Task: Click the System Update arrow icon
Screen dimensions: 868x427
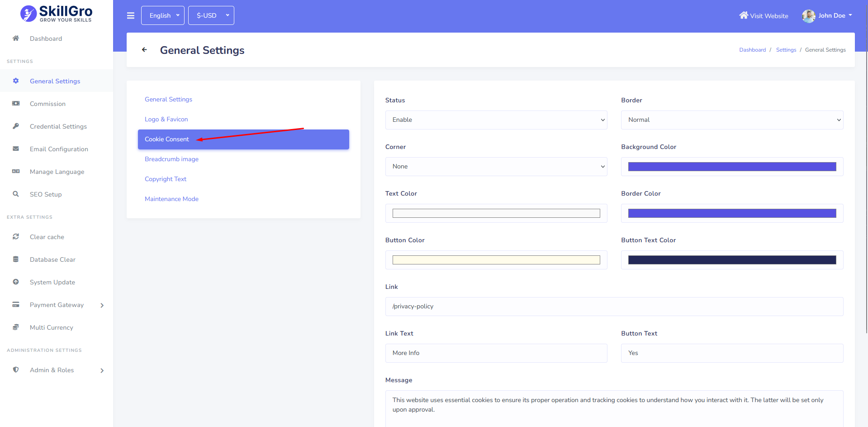Action: tap(16, 282)
